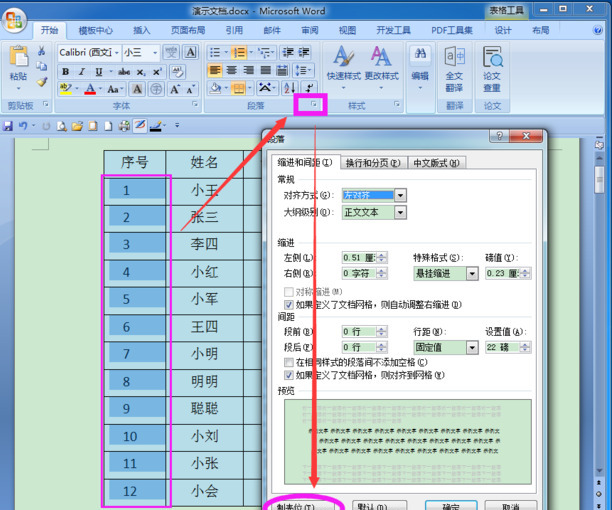
Task: Open the Chinese typography tab
Action: (436, 163)
